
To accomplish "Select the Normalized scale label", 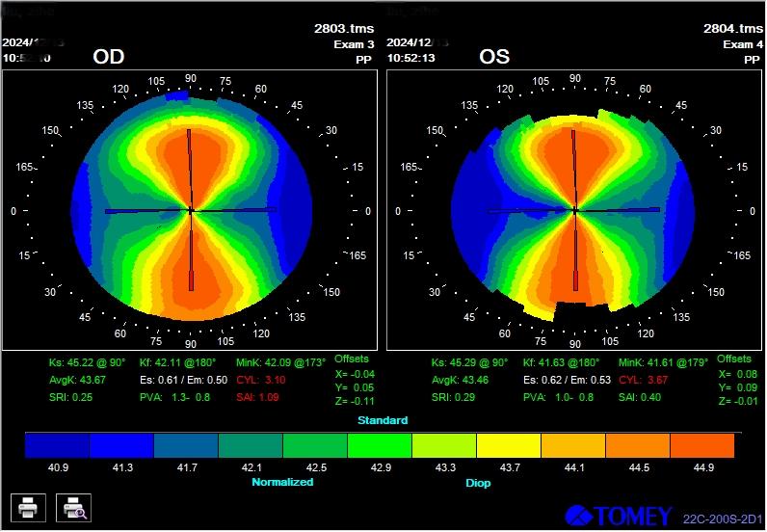I will click(x=282, y=481).
